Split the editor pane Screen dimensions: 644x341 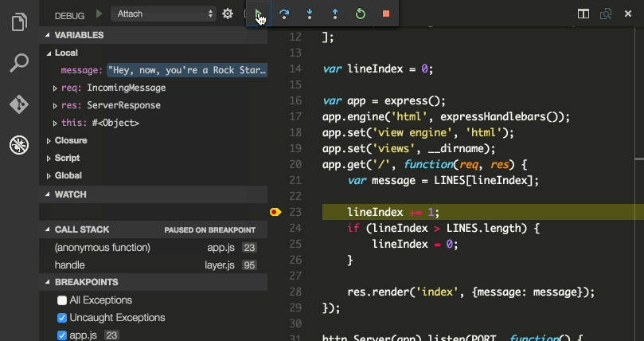point(584,14)
